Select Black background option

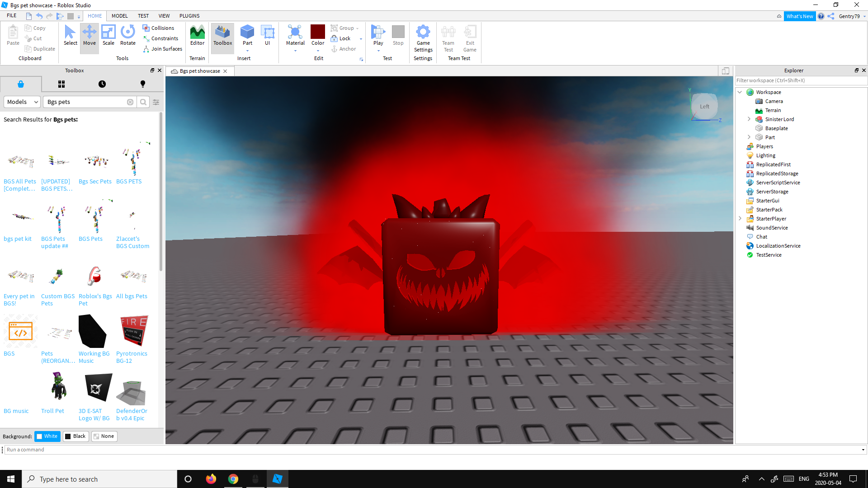point(75,436)
